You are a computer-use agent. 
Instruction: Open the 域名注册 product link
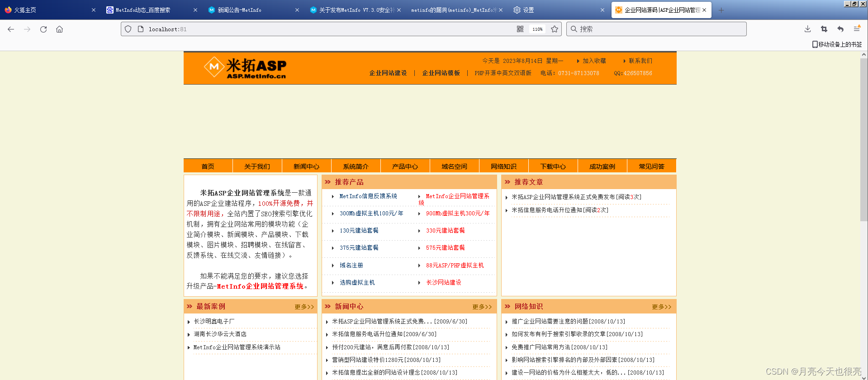(x=351, y=265)
